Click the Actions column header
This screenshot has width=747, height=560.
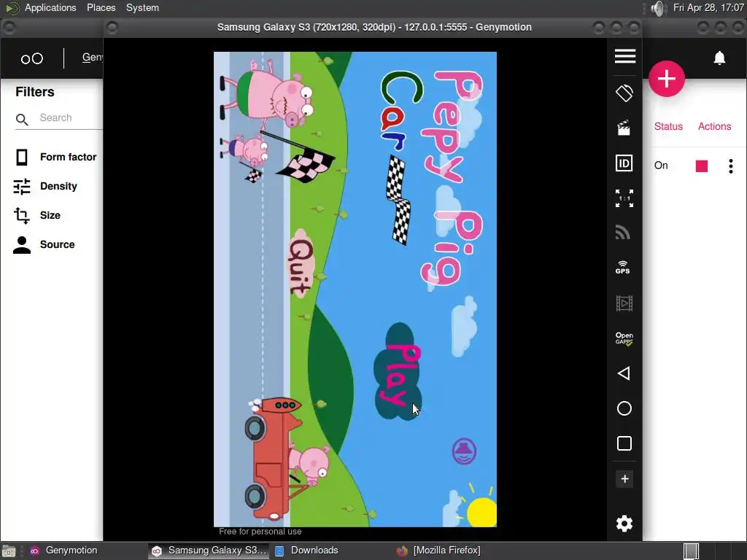point(714,126)
